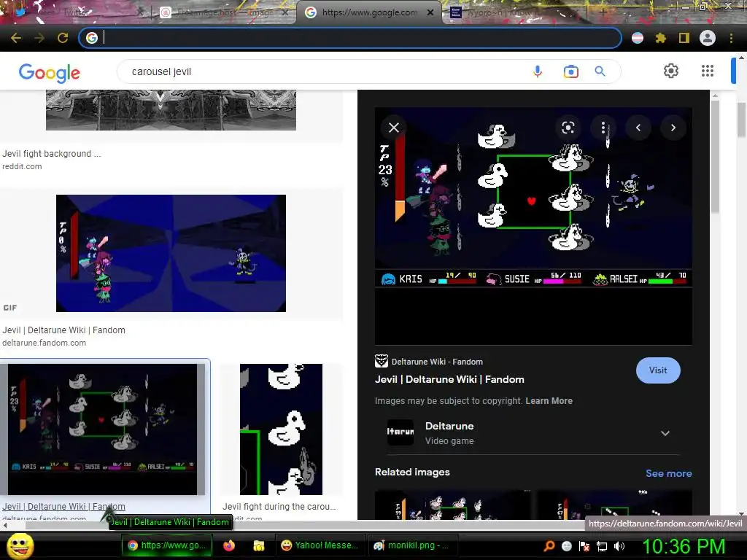This screenshot has width=747, height=560.
Task: Open the smiley-face Start button
Action: pyautogui.click(x=20, y=545)
